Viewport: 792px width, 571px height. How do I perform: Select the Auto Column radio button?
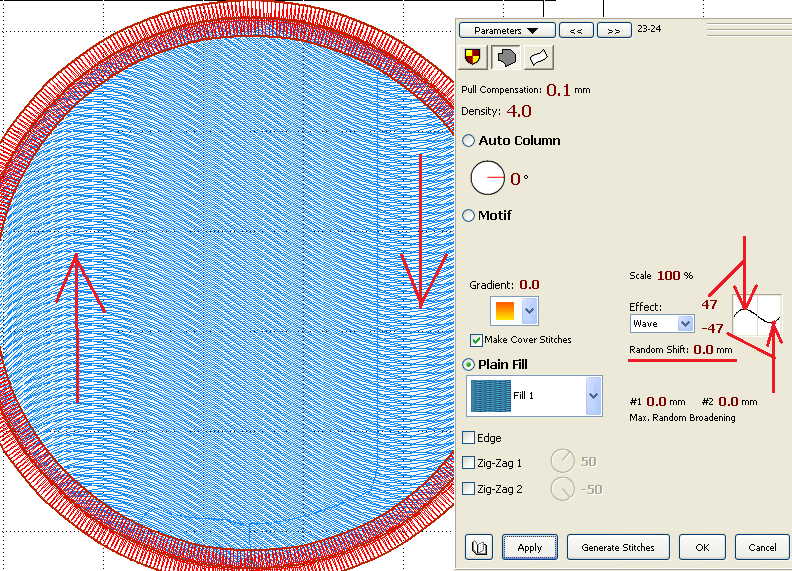[469, 141]
